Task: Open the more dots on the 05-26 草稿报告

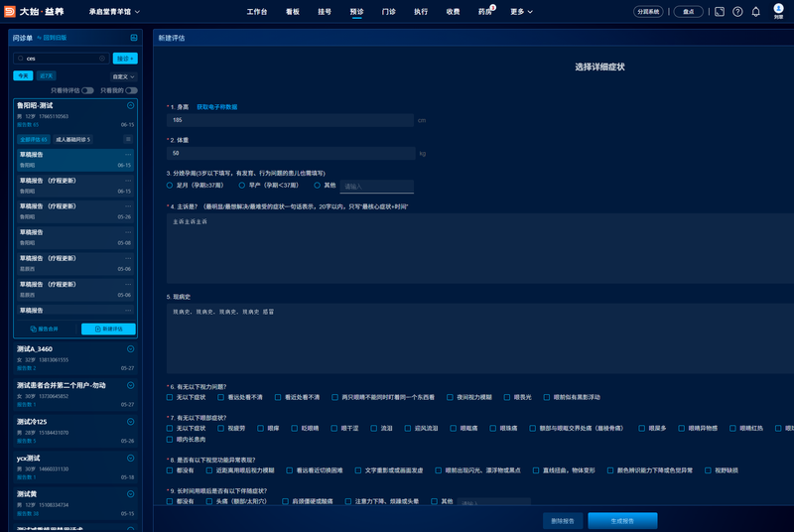Action: pyautogui.click(x=128, y=206)
